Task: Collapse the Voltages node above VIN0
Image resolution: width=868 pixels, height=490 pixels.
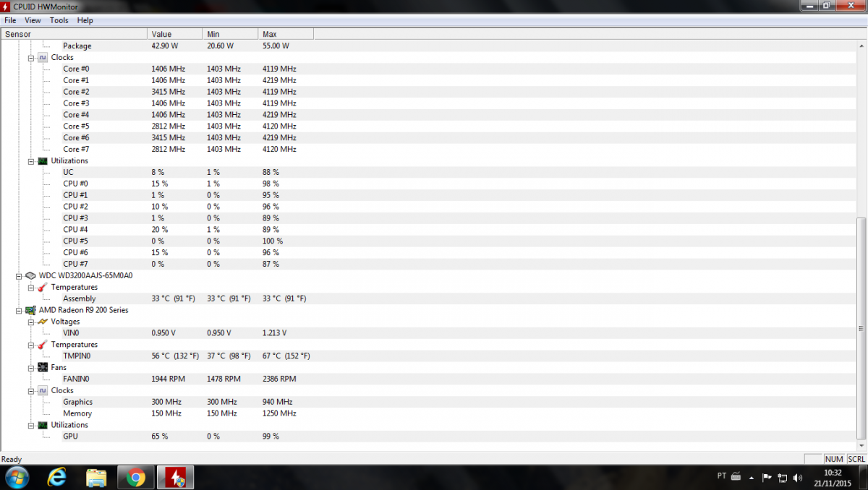Action: point(31,322)
